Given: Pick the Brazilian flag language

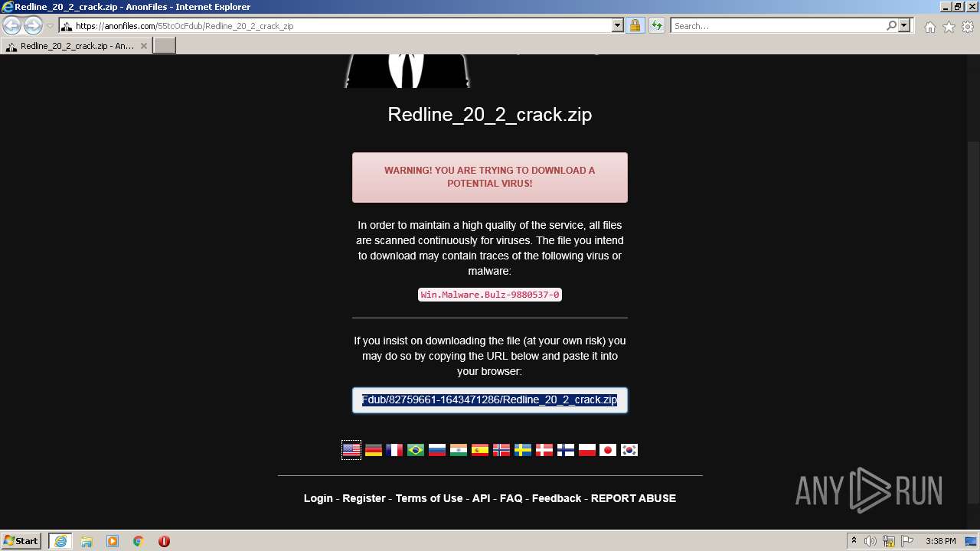Looking at the screenshot, I should [x=416, y=450].
